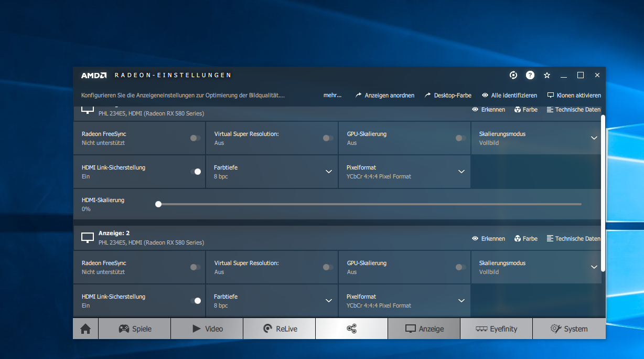This screenshot has width=644, height=359.
Task: Click Erkennen eye icon in upper display header
Action: [475, 109]
